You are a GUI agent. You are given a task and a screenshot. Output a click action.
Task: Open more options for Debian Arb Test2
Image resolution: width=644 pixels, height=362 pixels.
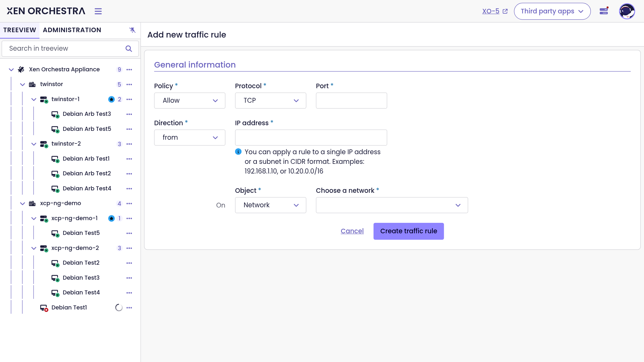(x=129, y=174)
